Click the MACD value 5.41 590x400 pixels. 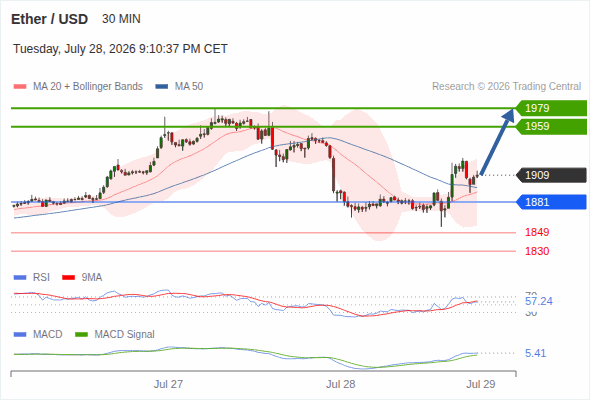[535, 353]
